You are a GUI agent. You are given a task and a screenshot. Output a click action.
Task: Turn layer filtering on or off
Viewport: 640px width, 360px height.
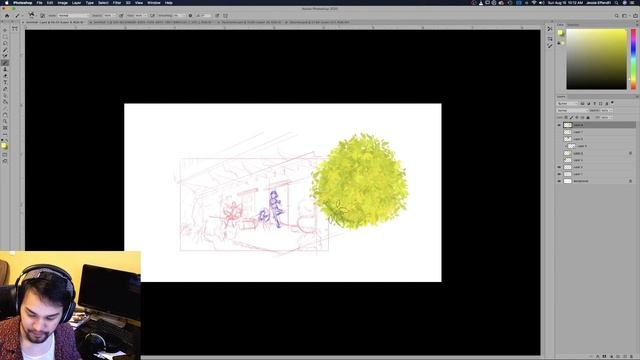click(612, 103)
